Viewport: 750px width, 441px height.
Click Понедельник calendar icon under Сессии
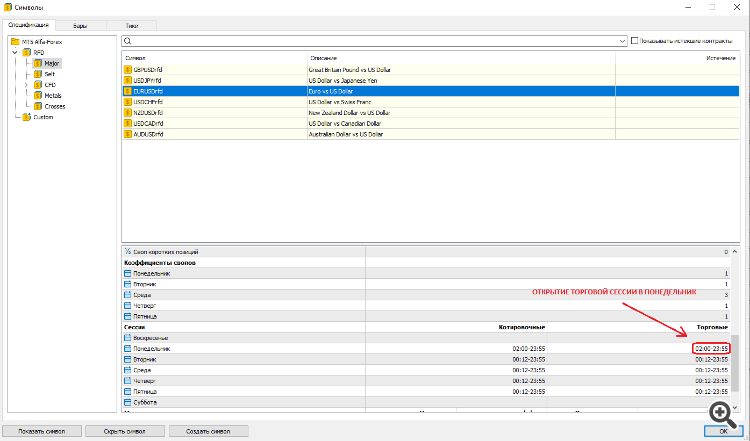click(128, 349)
